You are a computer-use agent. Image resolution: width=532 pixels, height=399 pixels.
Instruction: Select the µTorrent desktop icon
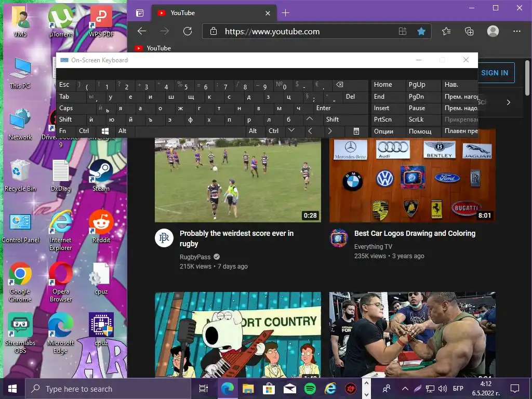(x=61, y=21)
